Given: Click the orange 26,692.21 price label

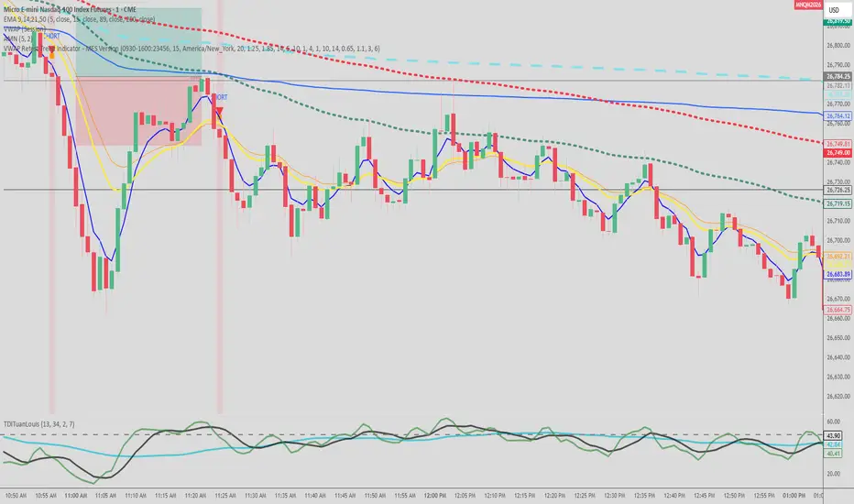Looking at the screenshot, I should (838, 256).
